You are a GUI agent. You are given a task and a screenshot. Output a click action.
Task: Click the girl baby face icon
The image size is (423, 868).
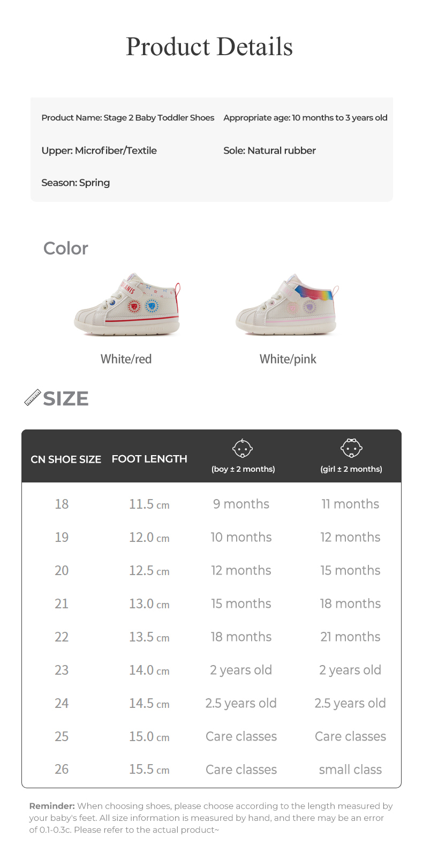(351, 448)
